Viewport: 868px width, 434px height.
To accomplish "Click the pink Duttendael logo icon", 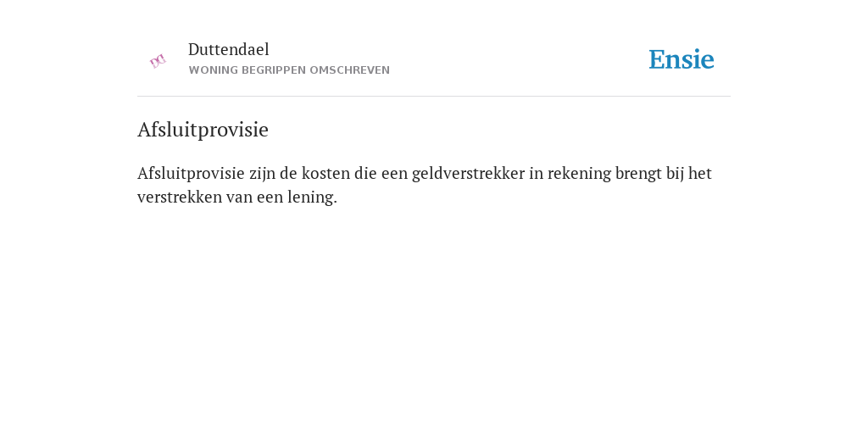I will (x=158, y=61).
